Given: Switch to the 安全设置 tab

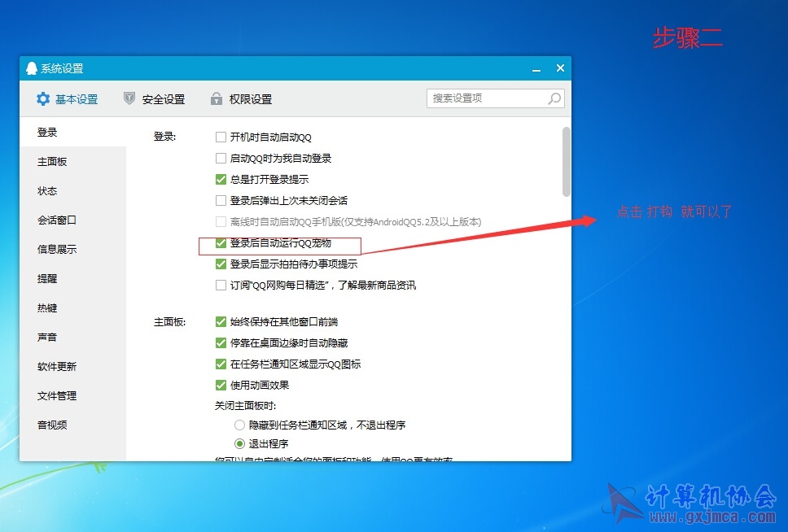Looking at the screenshot, I should pos(155,99).
